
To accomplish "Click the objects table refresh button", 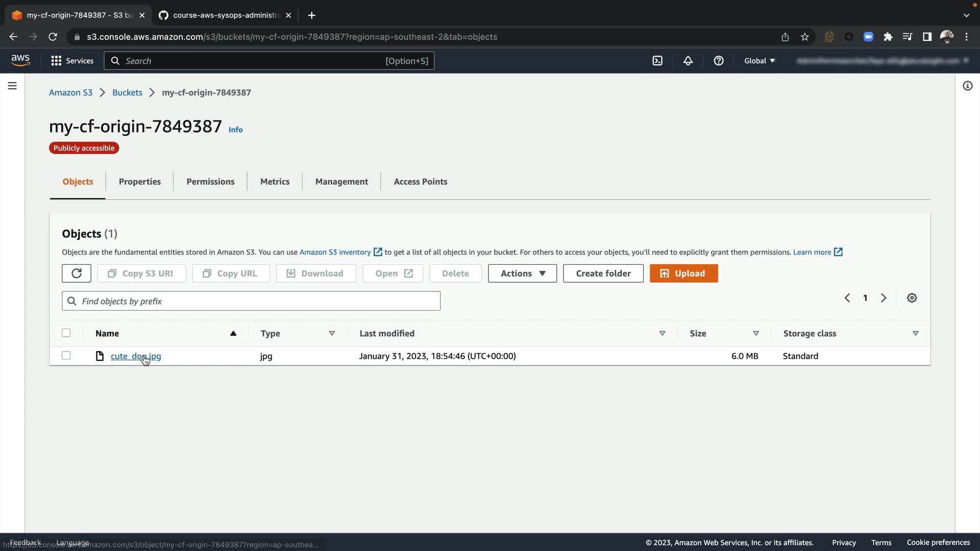I will pos(77,273).
